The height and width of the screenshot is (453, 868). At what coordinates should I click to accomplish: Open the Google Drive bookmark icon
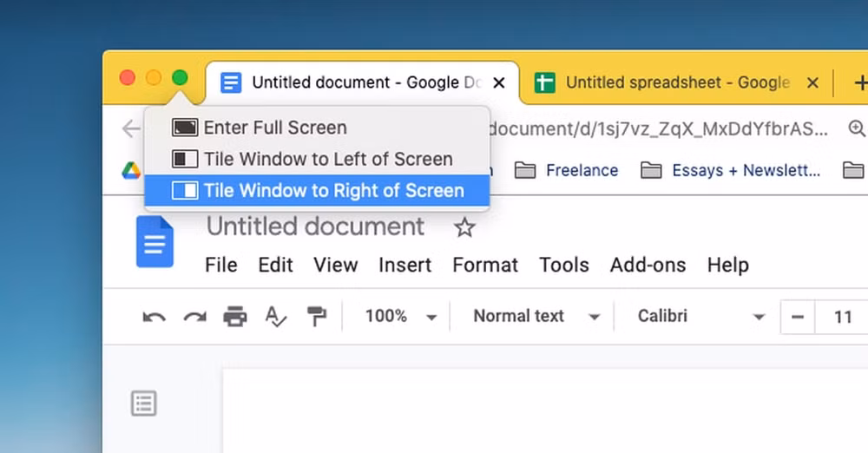(x=131, y=170)
